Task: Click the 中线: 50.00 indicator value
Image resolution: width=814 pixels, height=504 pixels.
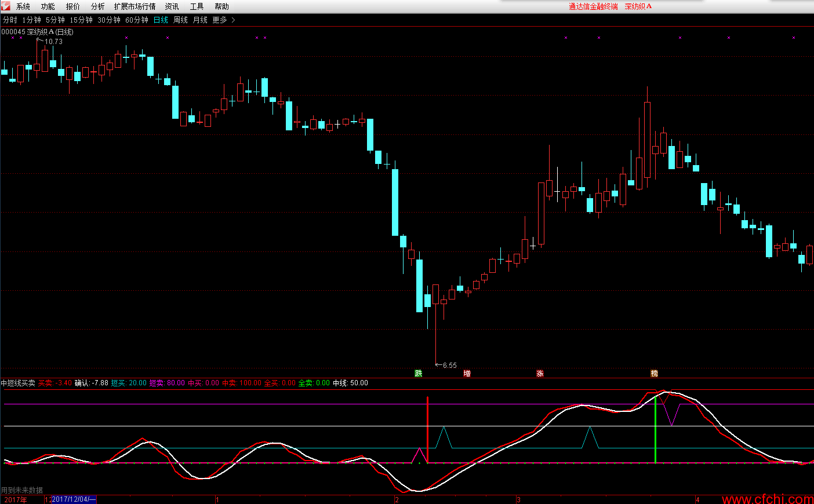Action: 350,383
